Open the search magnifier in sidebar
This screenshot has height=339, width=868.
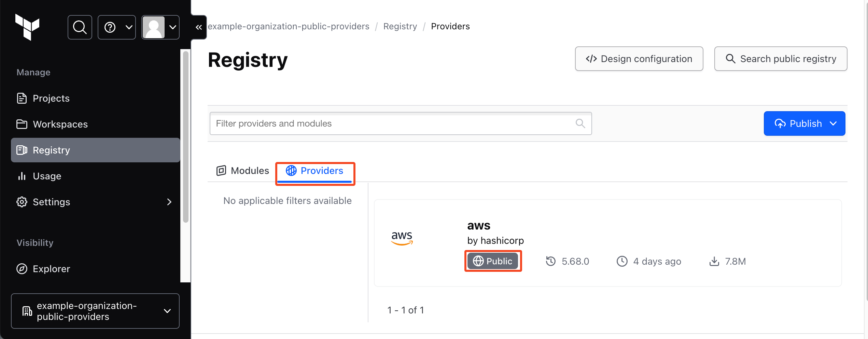80,27
